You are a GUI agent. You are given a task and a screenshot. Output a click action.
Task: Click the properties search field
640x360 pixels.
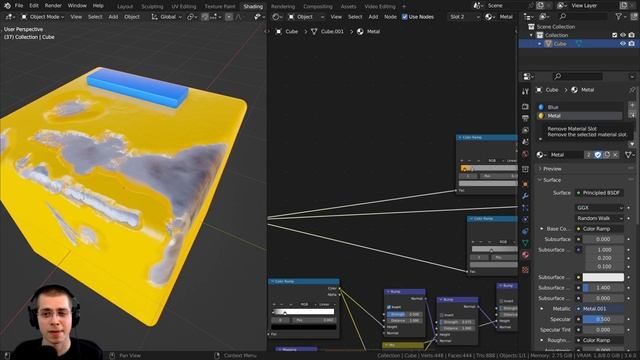578,76
